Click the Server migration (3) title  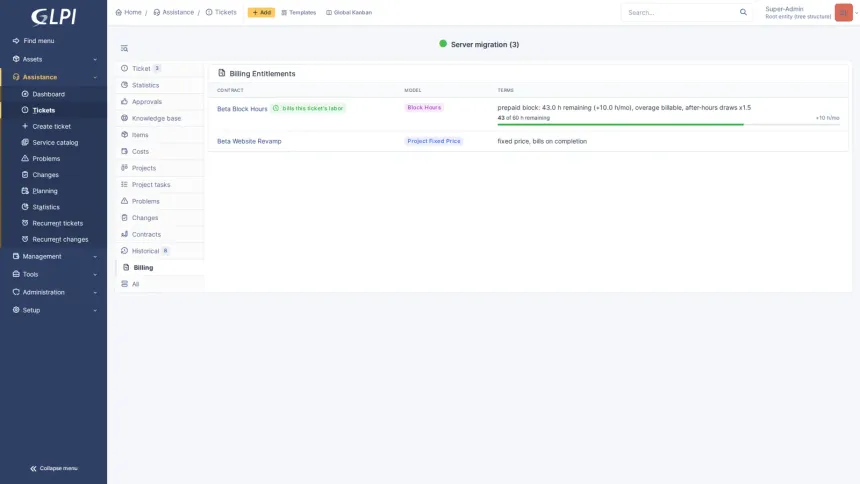[485, 44]
